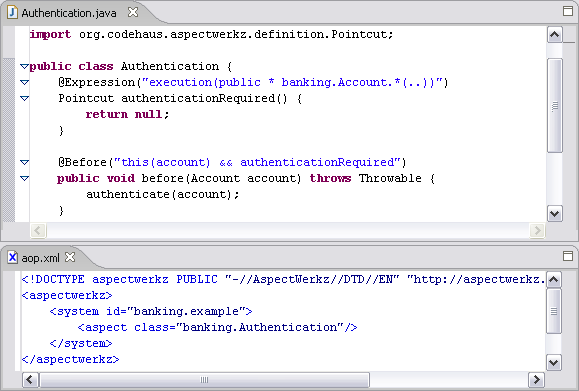Click the "execution(public * banking.Account.*(..))" string
The image size is (579, 391).
(x=292, y=82)
